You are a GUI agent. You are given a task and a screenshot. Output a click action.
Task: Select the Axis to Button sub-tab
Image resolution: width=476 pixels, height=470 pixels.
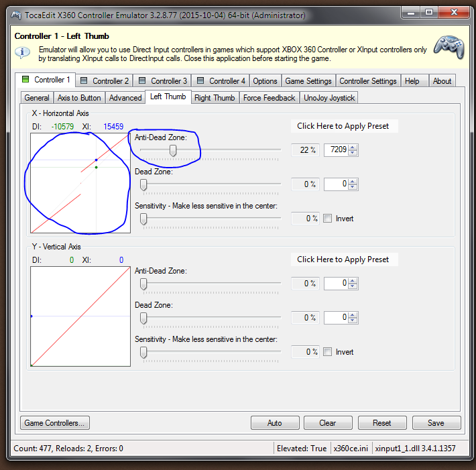point(79,98)
